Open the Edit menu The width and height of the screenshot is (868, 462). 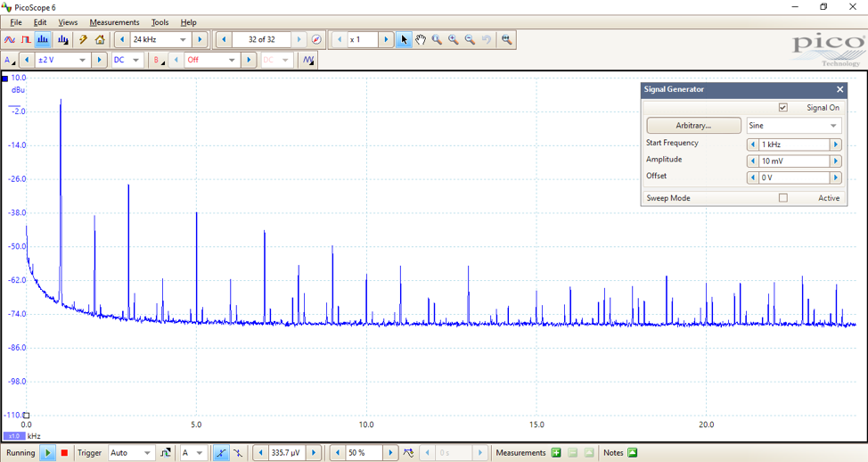[40, 22]
